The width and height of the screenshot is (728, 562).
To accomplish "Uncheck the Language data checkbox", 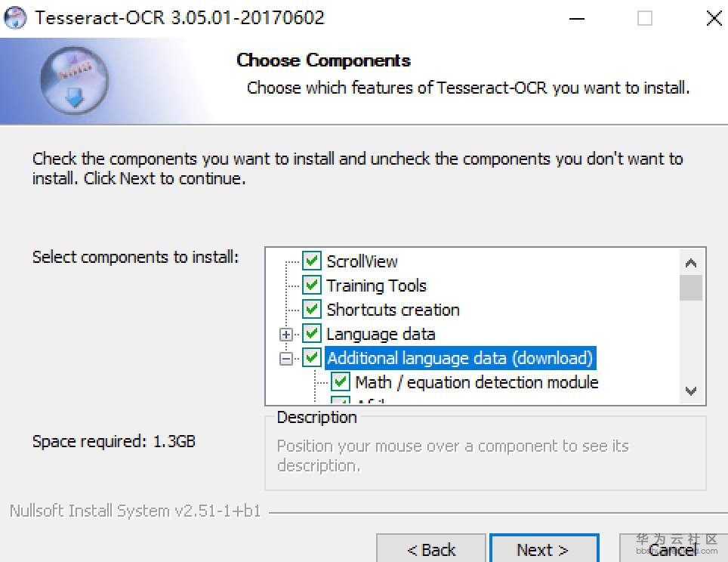I will coord(312,334).
